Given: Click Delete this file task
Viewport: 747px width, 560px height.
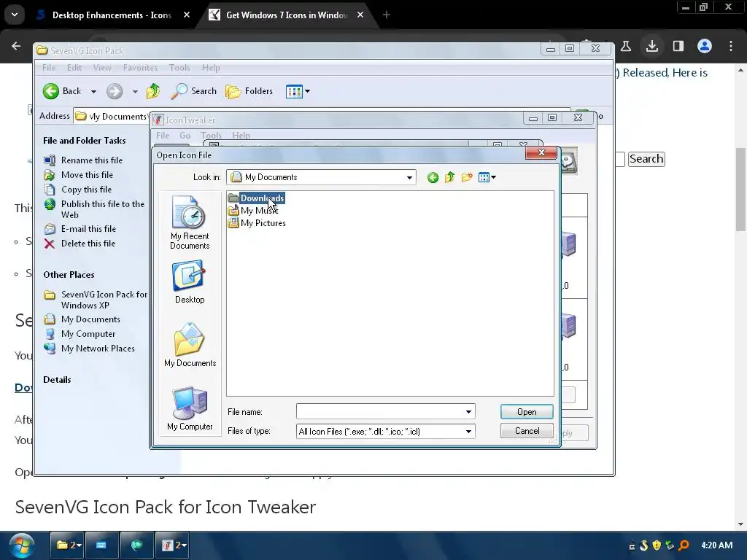Looking at the screenshot, I should 80,244.
